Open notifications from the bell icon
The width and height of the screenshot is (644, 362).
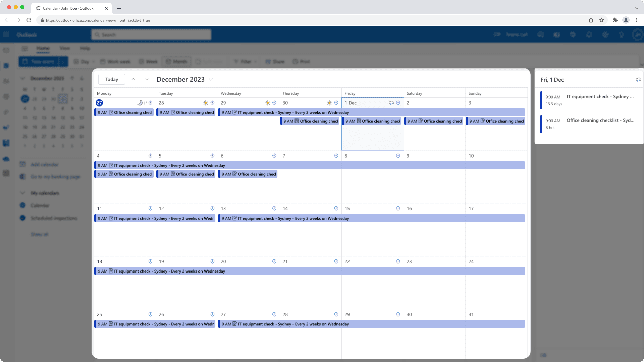tap(589, 34)
